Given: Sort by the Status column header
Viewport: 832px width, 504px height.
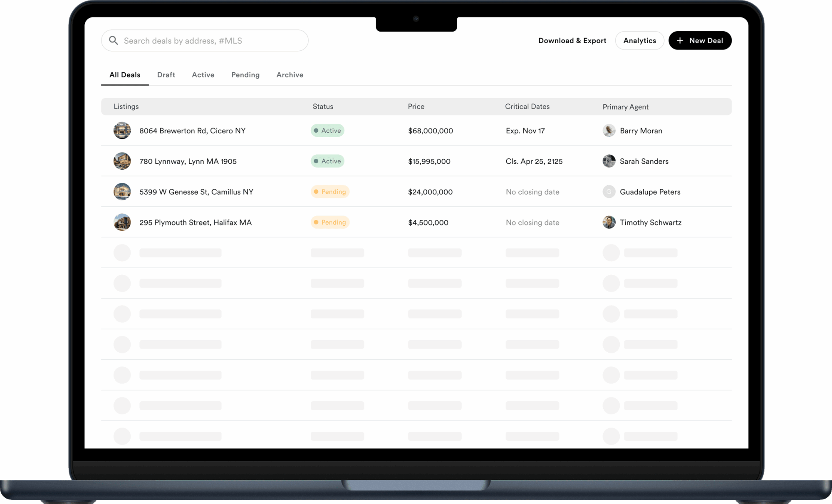Looking at the screenshot, I should (323, 106).
